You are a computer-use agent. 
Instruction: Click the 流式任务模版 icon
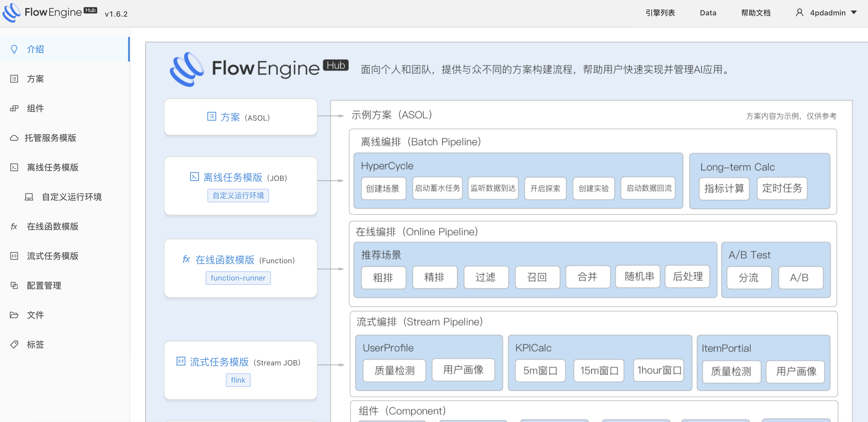click(x=14, y=256)
